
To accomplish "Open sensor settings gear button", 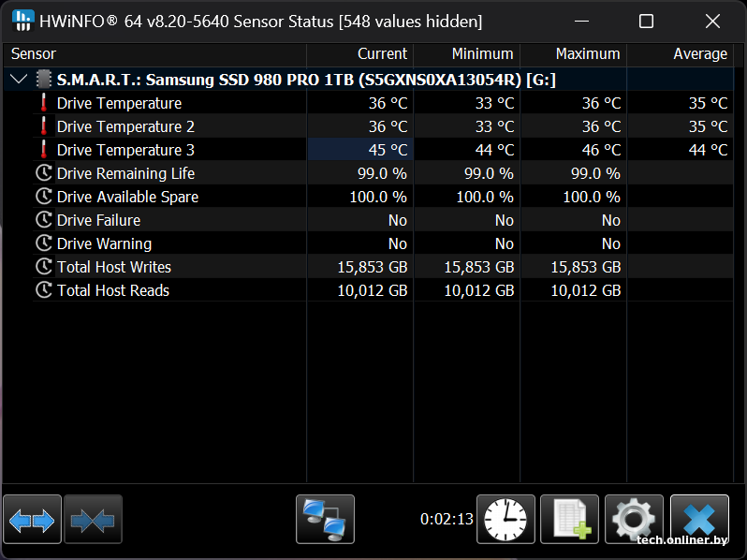I will 634,520.
